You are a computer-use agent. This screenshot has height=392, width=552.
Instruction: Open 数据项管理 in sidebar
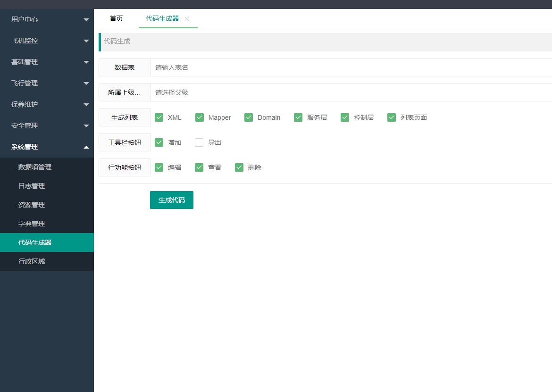click(x=47, y=167)
